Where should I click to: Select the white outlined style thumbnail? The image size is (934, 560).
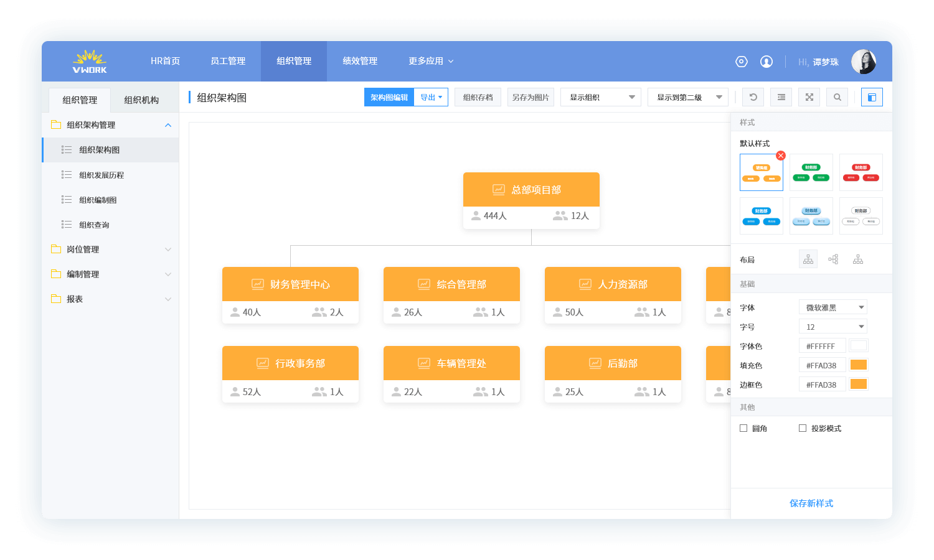tap(861, 216)
